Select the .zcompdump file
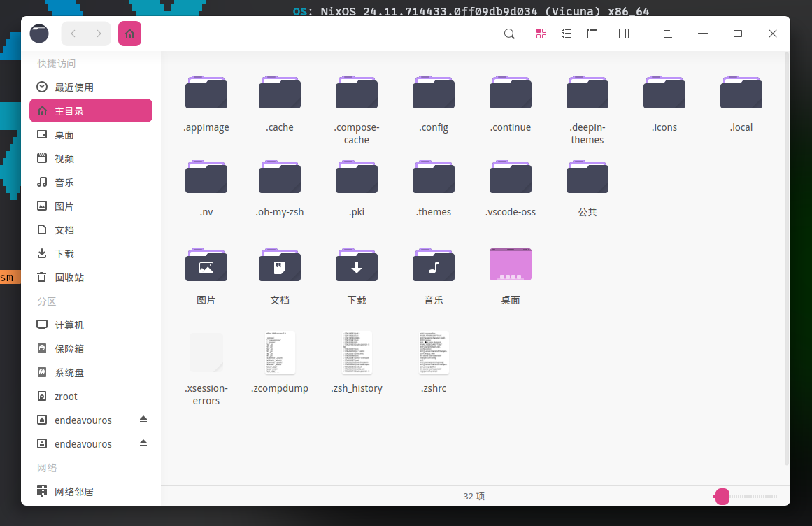The image size is (812, 526). tap(280, 362)
